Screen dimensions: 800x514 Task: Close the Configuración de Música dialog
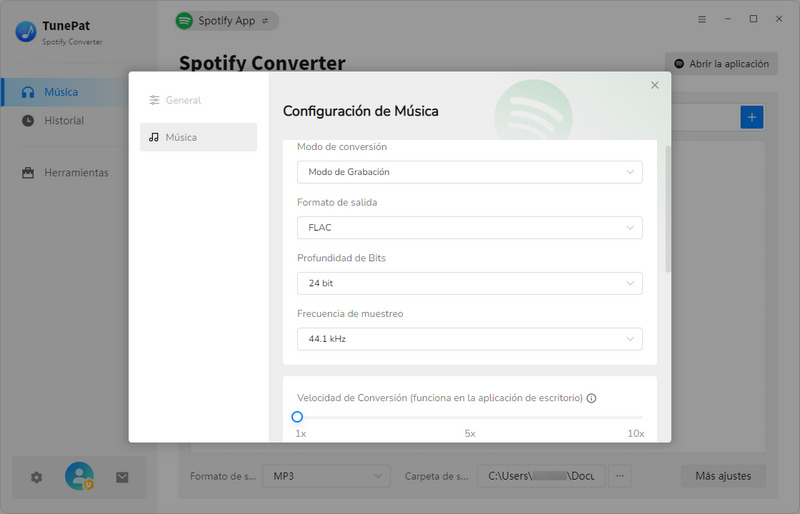pyautogui.click(x=655, y=85)
